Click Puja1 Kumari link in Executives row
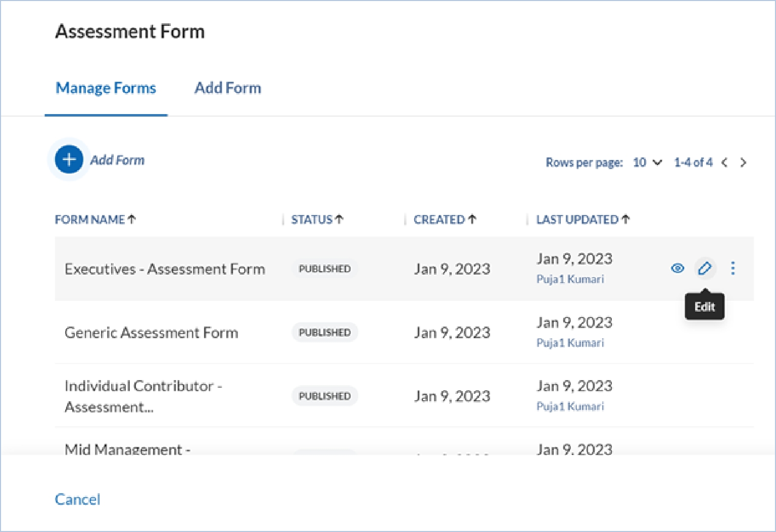This screenshot has height=532, width=776. coord(570,279)
